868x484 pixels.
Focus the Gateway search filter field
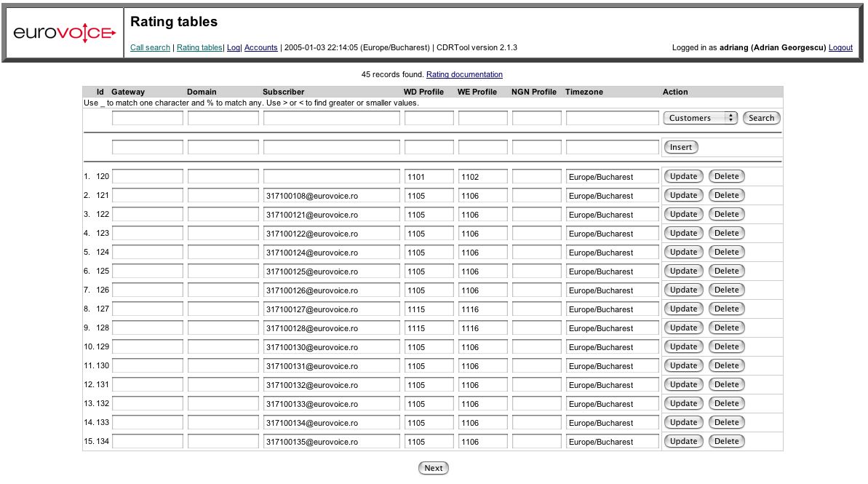pos(147,118)
